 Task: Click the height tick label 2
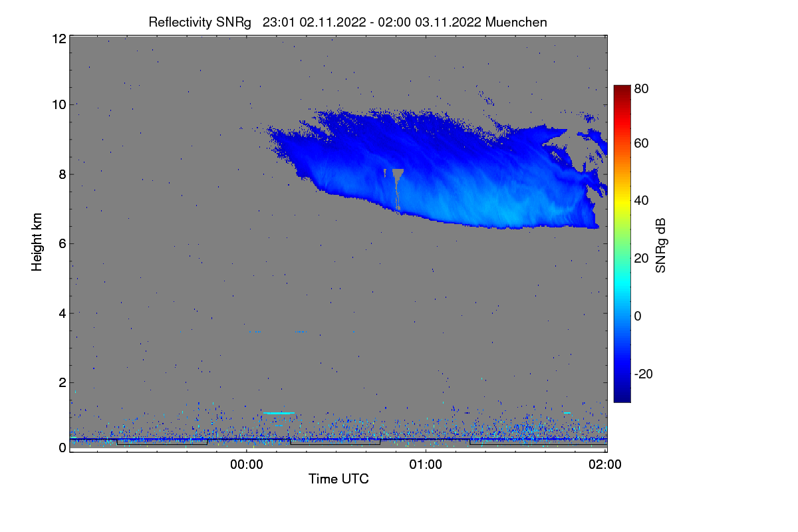pos(63,382)
